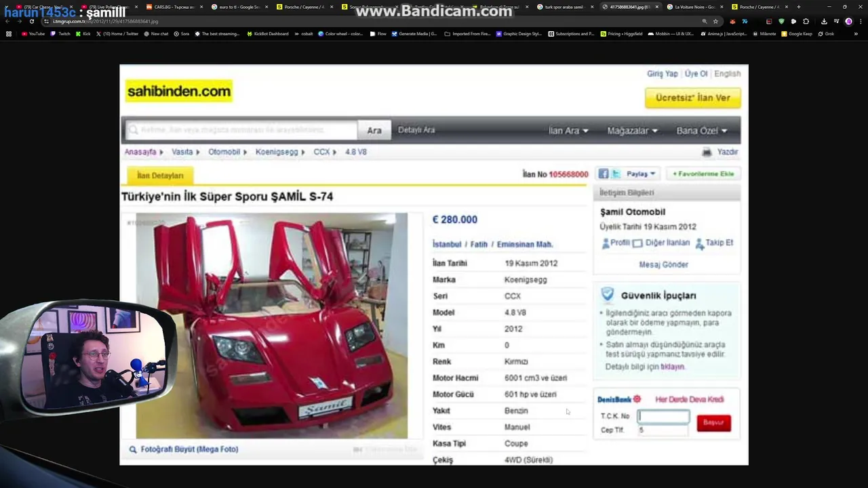Click the Favorilerime Ekle button
The width and height of the screenshot is (868, 488).
click(x=703, y=174)
